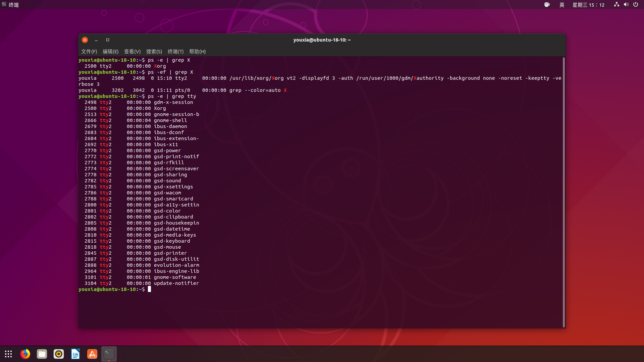Image resolution: width=644 pixels, height=362 pixels.
Task: Open the input method tray icon
Action: [547, 5]
